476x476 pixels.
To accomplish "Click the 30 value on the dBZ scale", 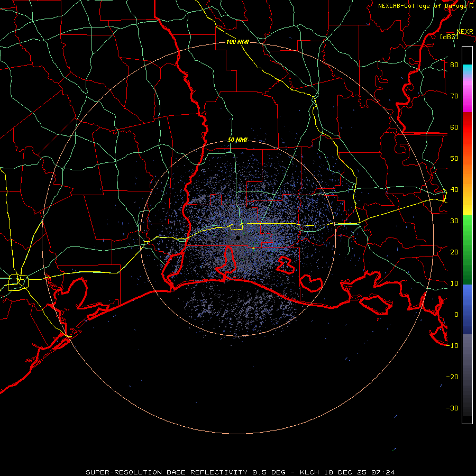I will click(x=454, y=221).
